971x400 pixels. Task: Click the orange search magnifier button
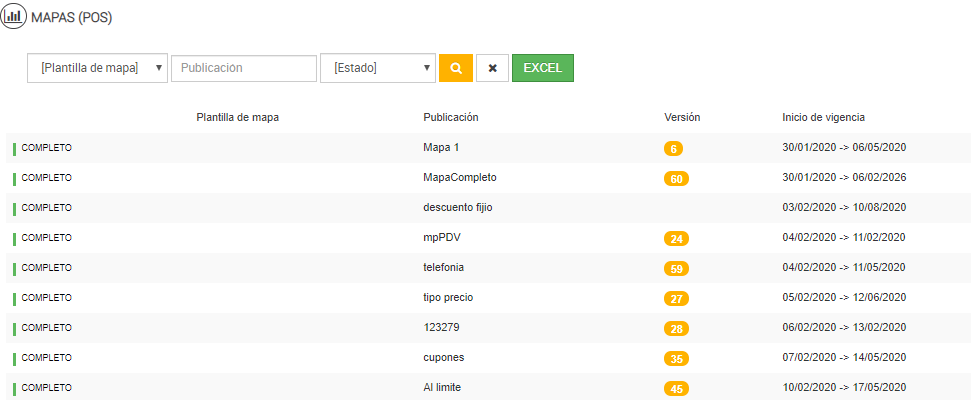(456, 68)
